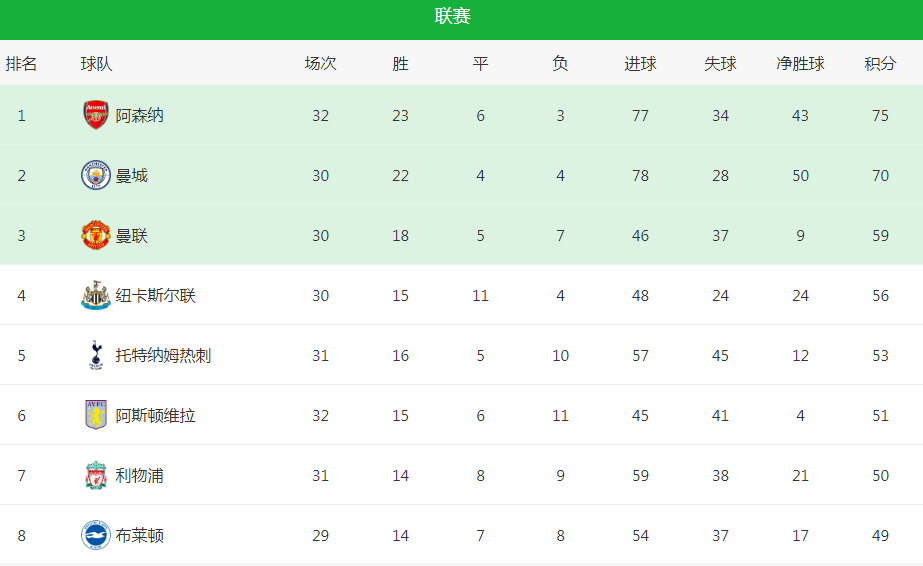923x566 pixels.
Task: Open the 阿森纳 team link
Action: (x=140, y=116)
